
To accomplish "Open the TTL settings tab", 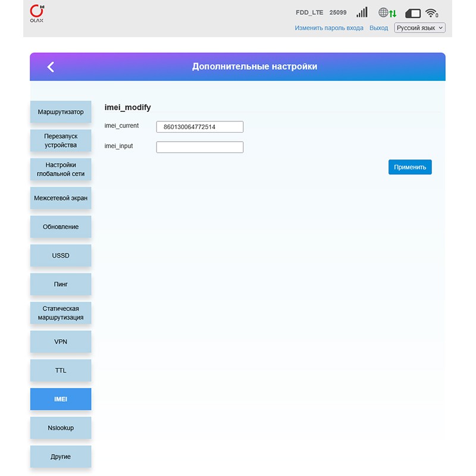I will point(61,370).
